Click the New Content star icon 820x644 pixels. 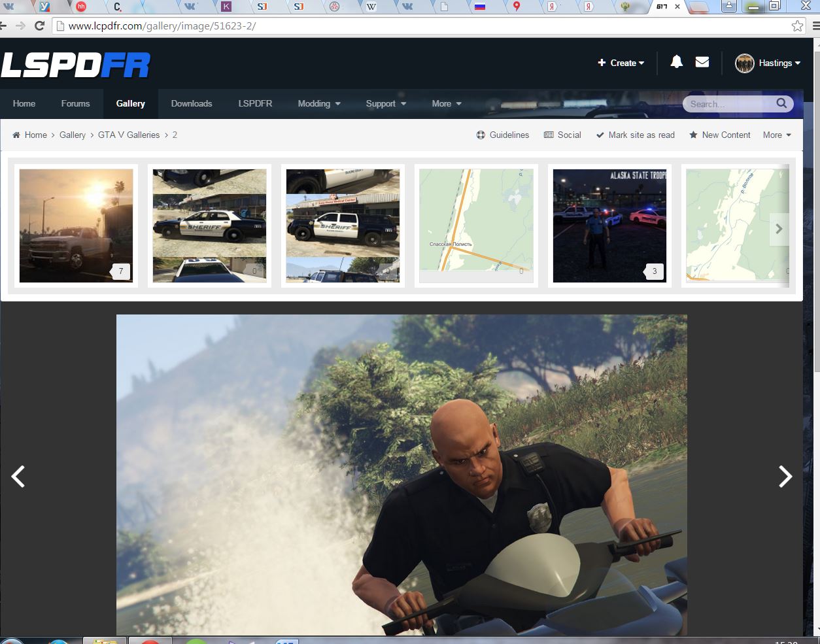(x=693, y=135)
